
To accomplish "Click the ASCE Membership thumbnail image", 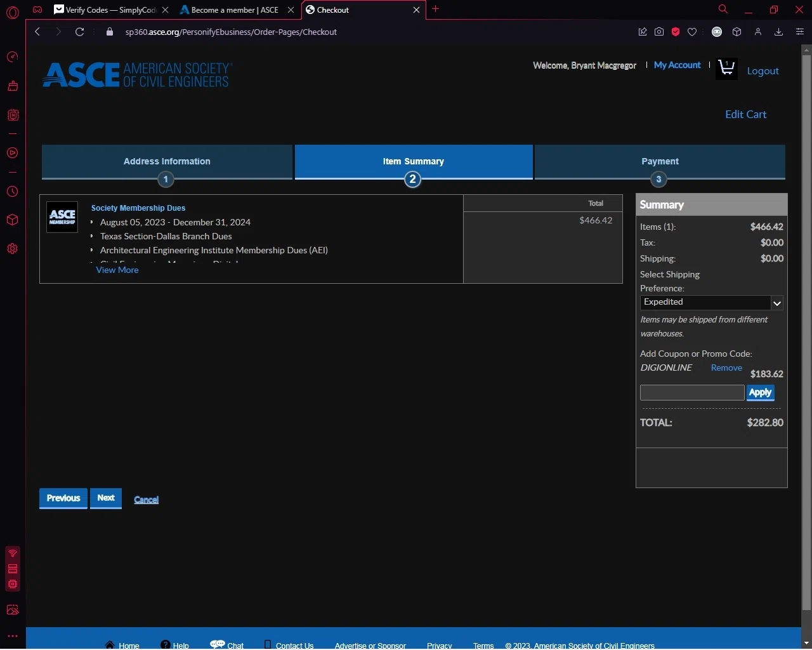I will point(62,217).
